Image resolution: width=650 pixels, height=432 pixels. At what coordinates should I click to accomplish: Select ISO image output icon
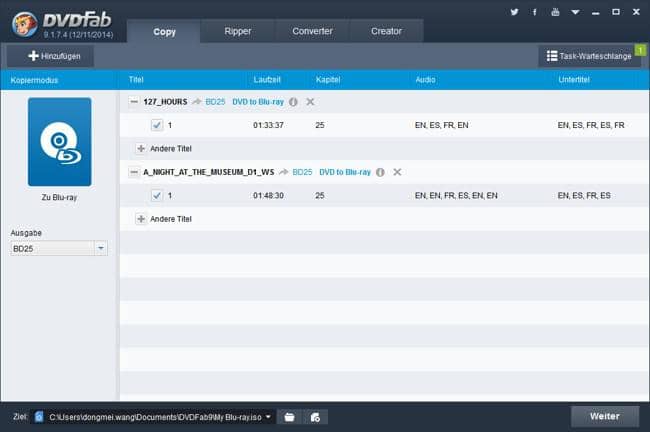(315, 417)
